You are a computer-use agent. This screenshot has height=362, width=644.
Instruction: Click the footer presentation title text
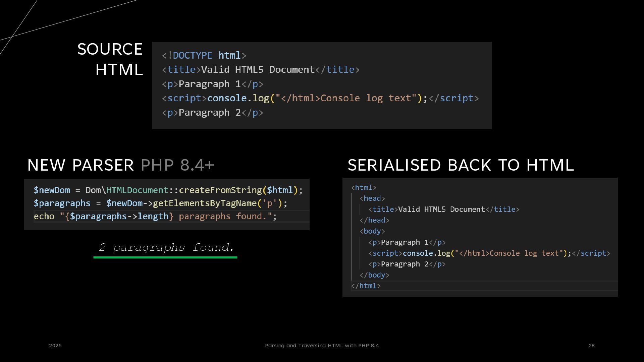[x=322, y=346]
